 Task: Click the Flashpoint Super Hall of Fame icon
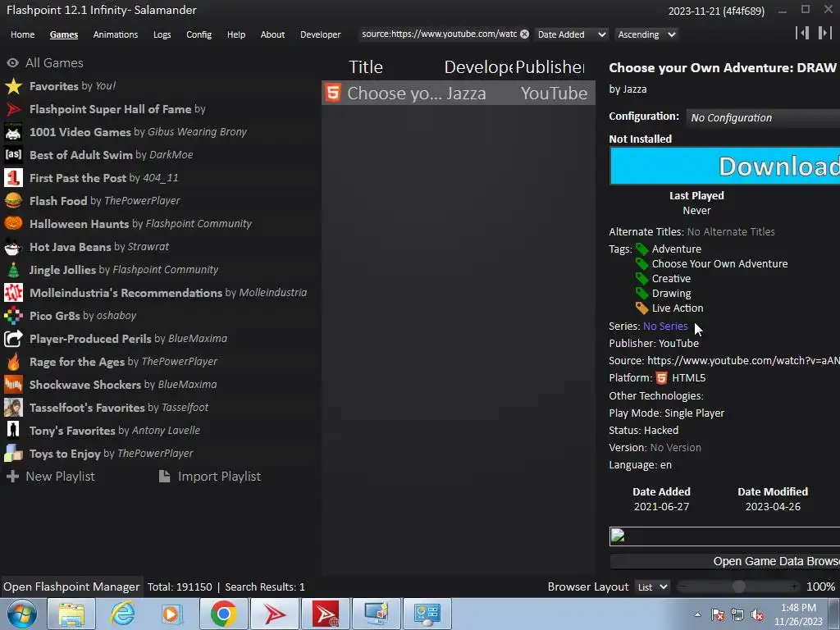pos(13,109)
